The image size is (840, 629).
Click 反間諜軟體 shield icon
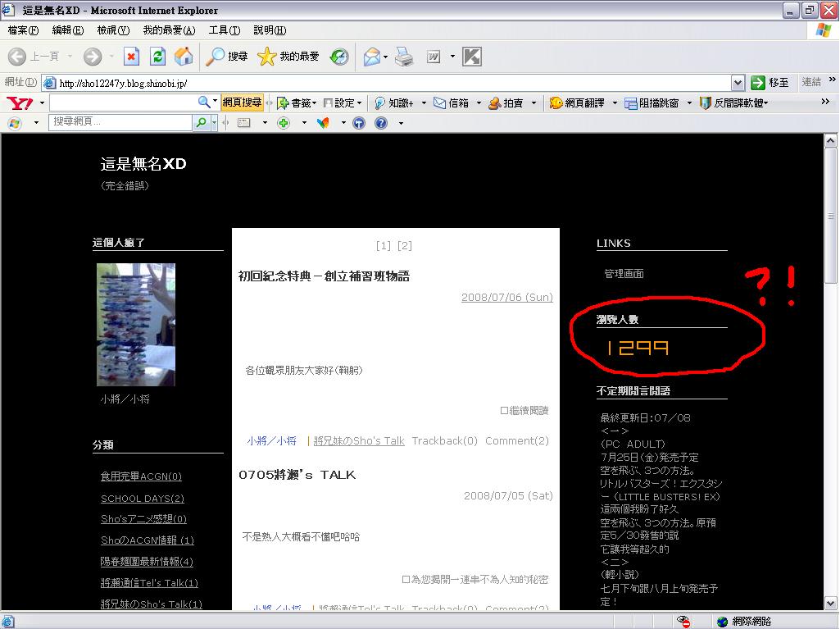[x=706, y=103]
